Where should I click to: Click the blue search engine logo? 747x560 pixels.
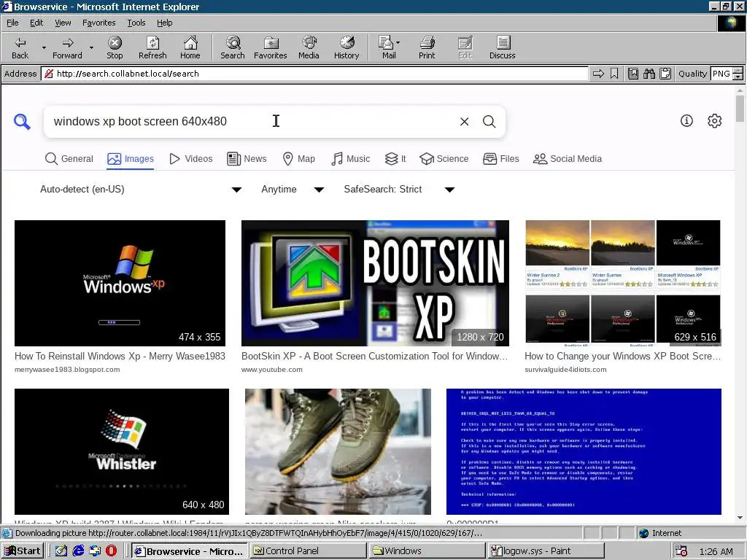click(x=22, y=122)
